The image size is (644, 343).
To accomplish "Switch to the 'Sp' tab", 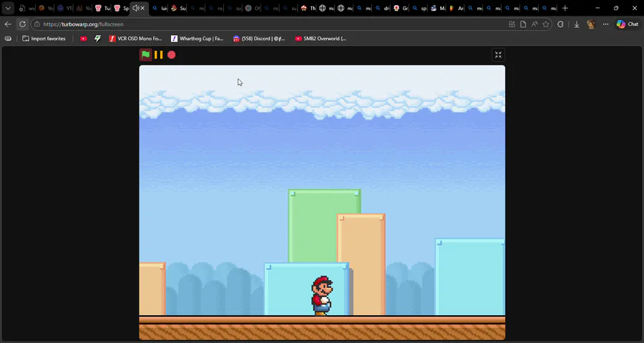I will coord(122,8).
